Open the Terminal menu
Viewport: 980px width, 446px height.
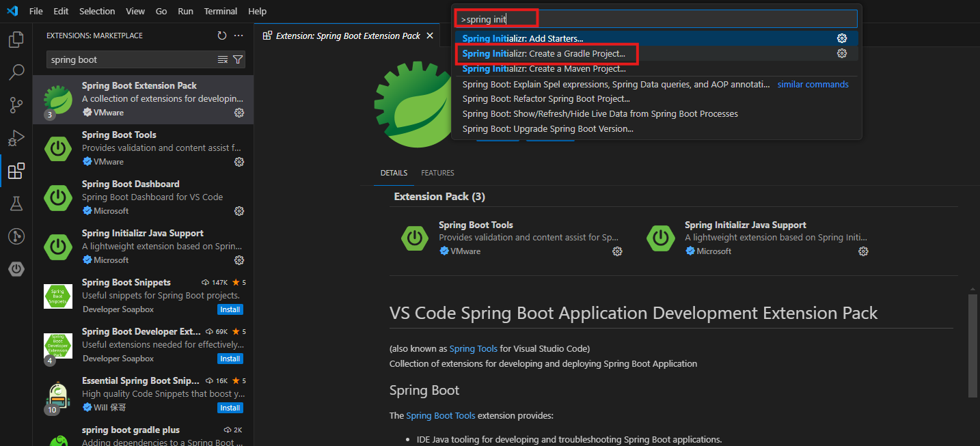click(x=221, y=11)
